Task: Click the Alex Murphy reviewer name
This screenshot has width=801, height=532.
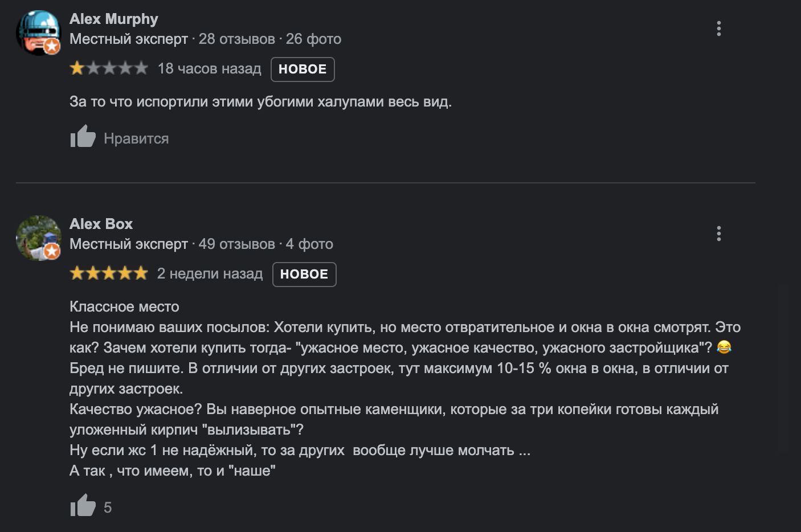Action: (114, 19)
